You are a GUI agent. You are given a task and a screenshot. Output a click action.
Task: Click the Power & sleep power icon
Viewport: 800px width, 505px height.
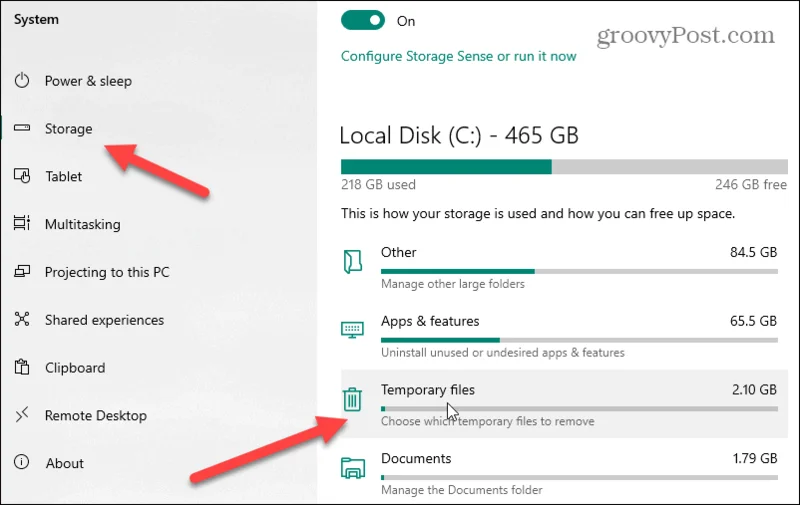point(22,81)
